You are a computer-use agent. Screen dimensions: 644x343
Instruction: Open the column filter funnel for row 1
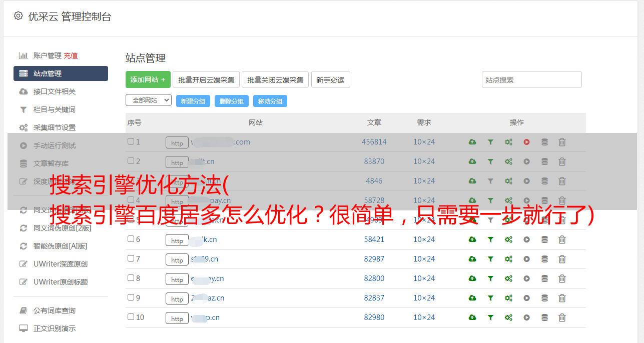coord(490,142)
